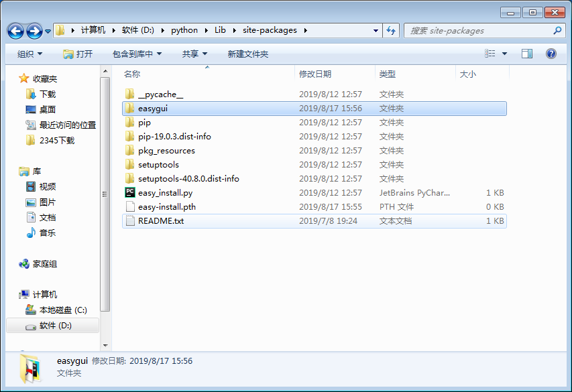Open the 包含到库中 menu
This screenshot has width=572, height=392.
point(137,54)
